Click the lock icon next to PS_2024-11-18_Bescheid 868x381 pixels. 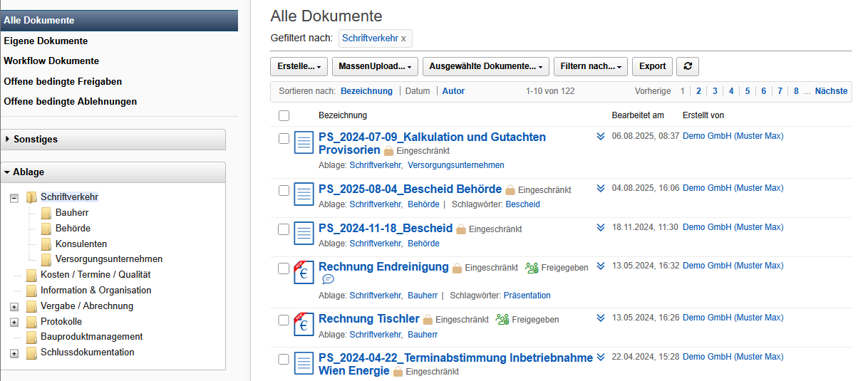[461, 229]
